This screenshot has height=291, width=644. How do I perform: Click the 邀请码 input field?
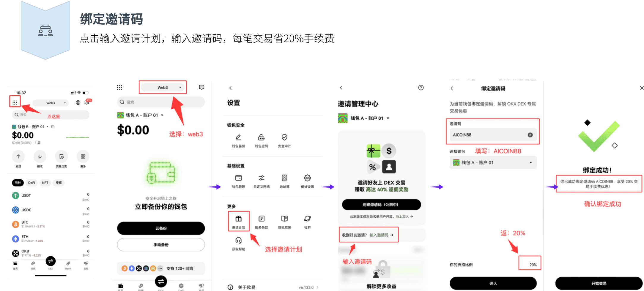pyautogui.click(x=493, y=135)
